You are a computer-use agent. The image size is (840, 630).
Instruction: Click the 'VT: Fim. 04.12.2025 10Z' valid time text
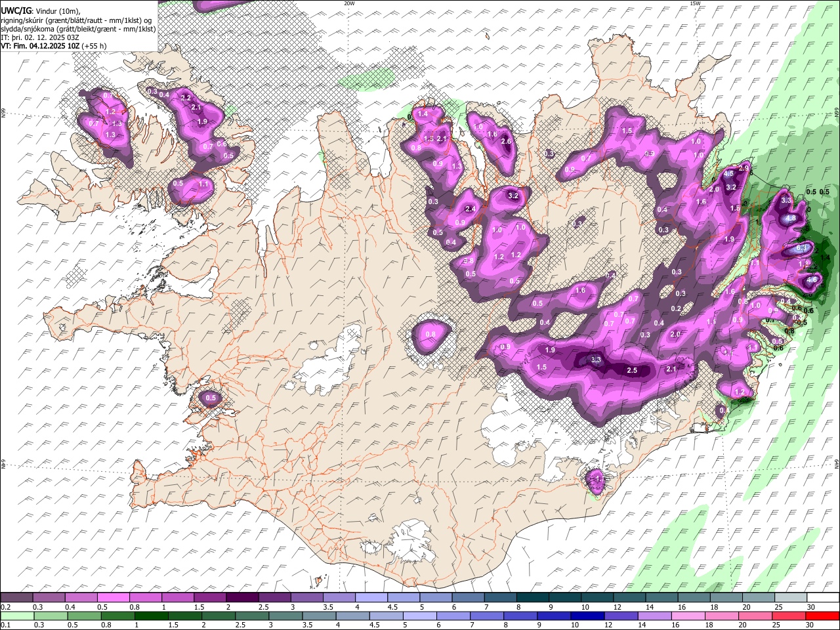click(41, 46)
